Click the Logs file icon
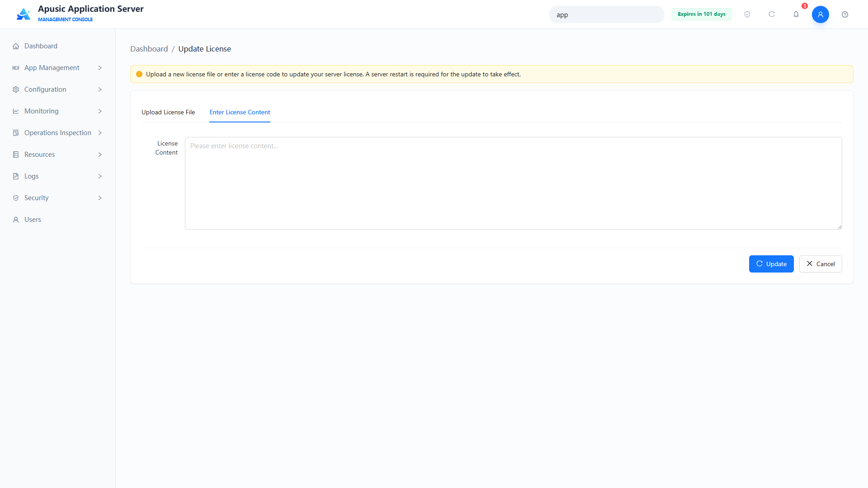Screen dimensions: 868x488 click(x=16, y=176)
